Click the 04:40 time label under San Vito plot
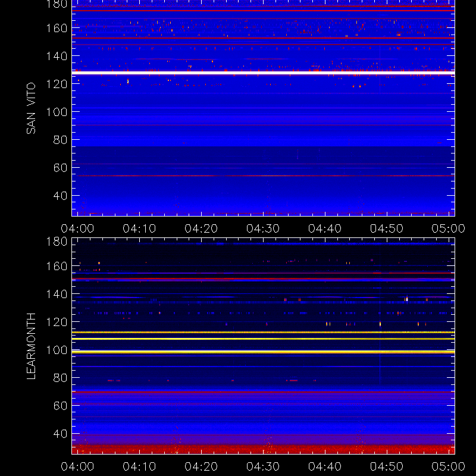 pos(325,228)
